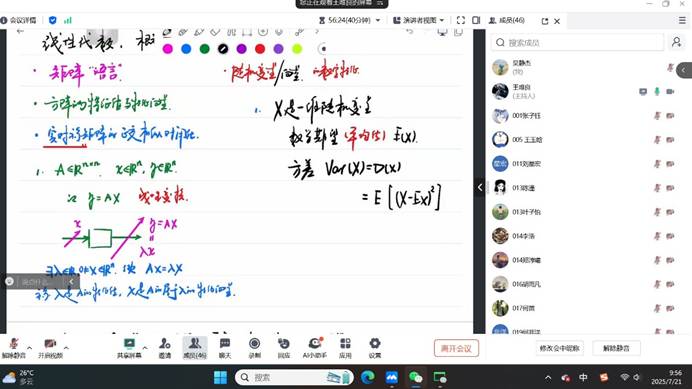The height and width of the screenshot is (389, 692).
Task: Open the hamburger menu in the top right
Action: [682, 20]
